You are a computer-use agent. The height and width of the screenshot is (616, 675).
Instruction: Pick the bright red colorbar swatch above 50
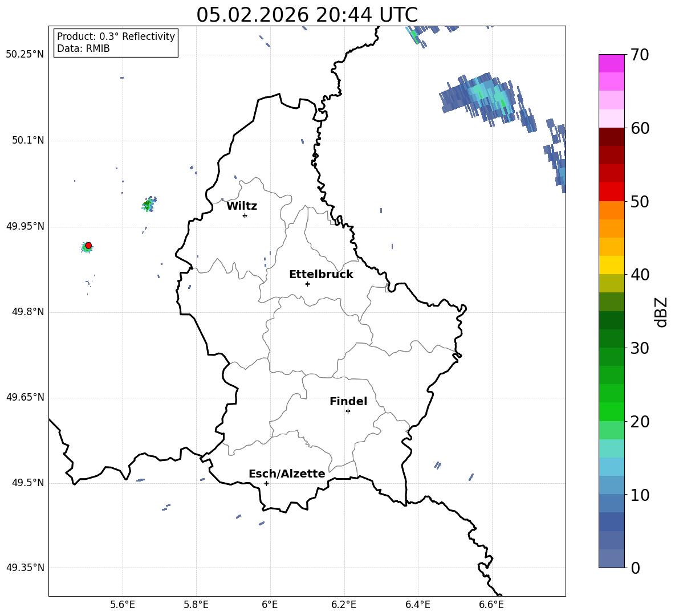(611, 192)
